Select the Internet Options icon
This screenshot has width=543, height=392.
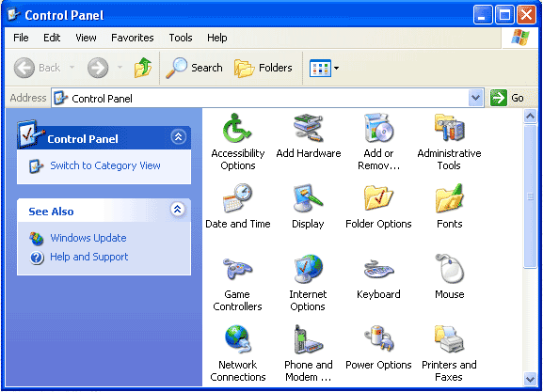pyautogui.click(x=309, y=269)
